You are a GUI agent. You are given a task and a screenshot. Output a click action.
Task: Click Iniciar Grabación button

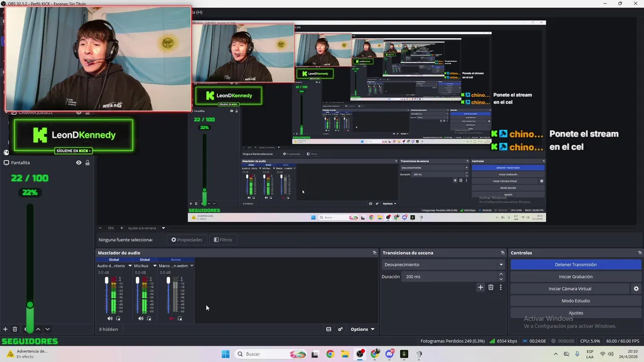[x=576, y=277]
